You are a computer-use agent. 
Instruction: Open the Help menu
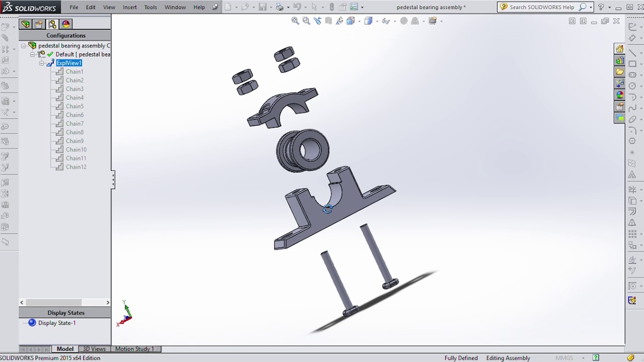point(199,7)
